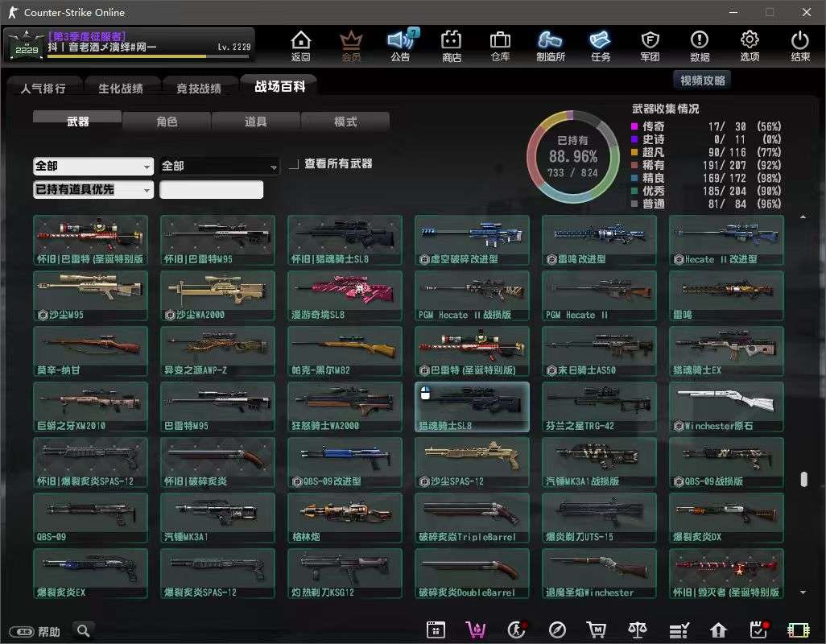The height and width of the screenshot is (644, 826).
Task: Open the checklist icon in bottom bar
Action: point(679,630)
